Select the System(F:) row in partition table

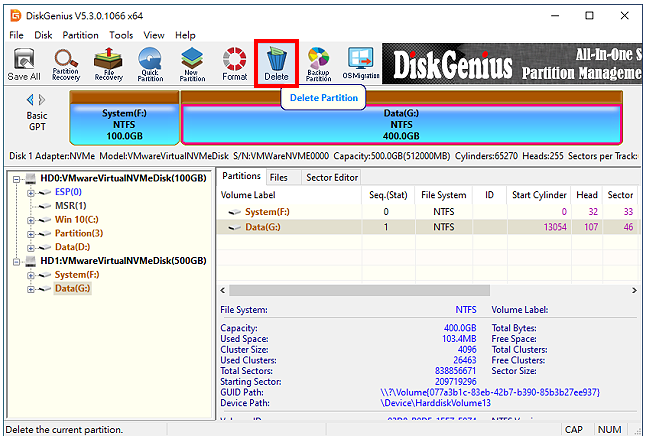pyautogui.click(x=428, y=212)
